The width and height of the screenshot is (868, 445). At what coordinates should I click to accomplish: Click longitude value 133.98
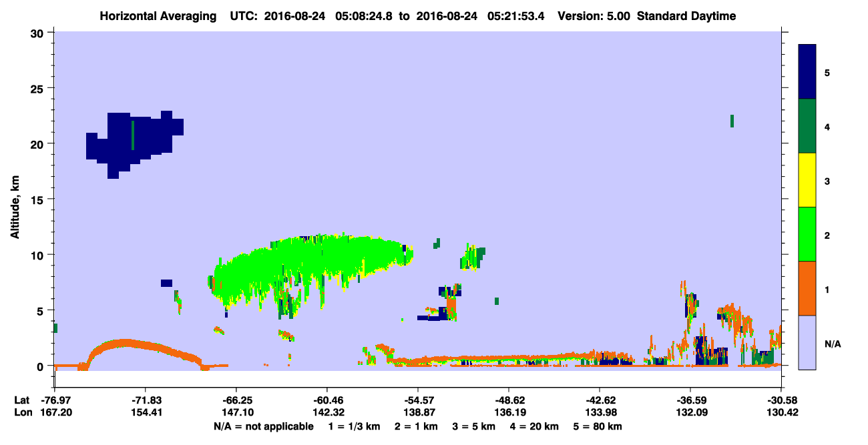[x=600, y=412]
